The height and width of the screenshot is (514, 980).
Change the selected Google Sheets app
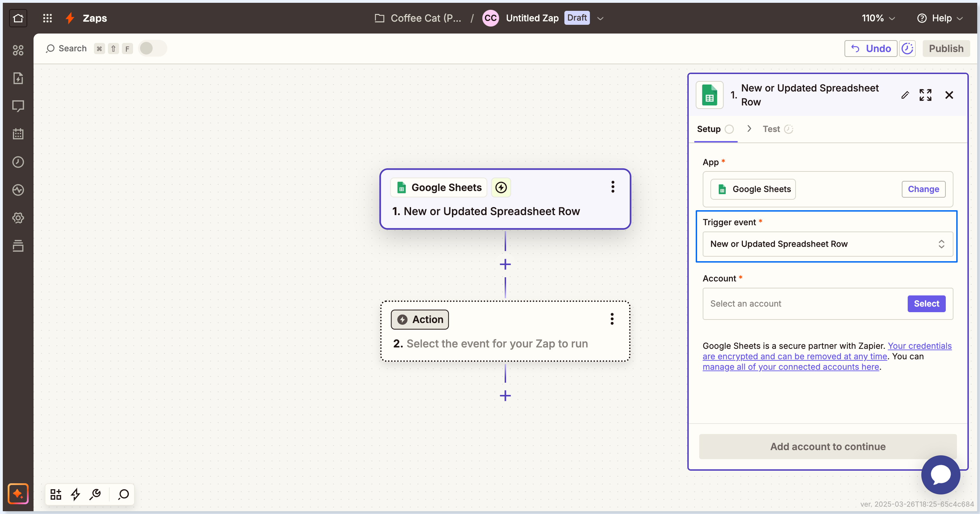point(923,189)
